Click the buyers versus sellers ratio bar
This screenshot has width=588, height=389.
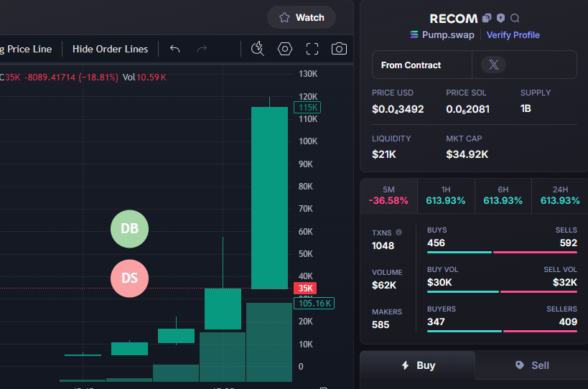(502, 331)
